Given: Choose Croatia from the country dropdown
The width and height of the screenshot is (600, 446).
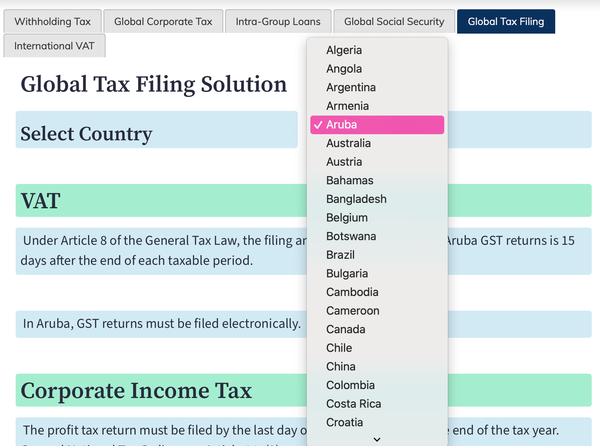Looking at the screenshot, I should point(377,422).
